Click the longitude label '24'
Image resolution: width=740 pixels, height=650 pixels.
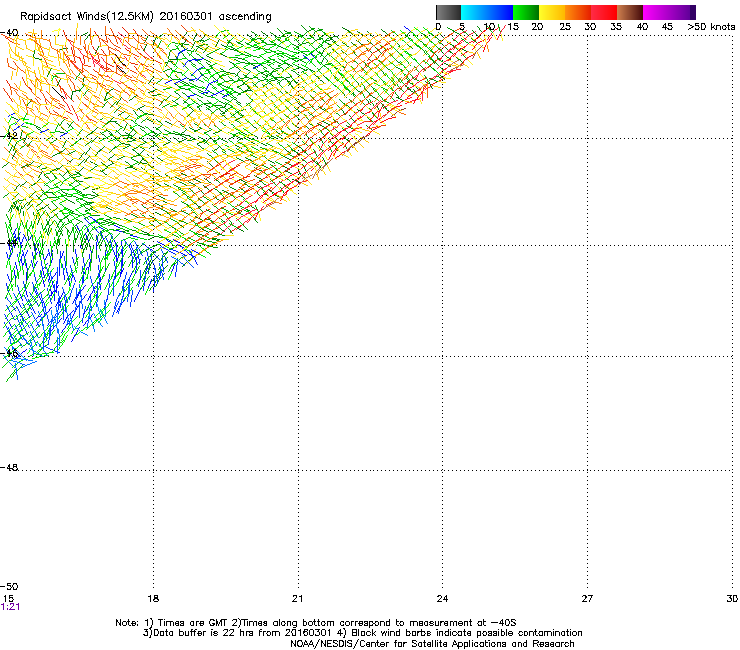tap(442, 599)
